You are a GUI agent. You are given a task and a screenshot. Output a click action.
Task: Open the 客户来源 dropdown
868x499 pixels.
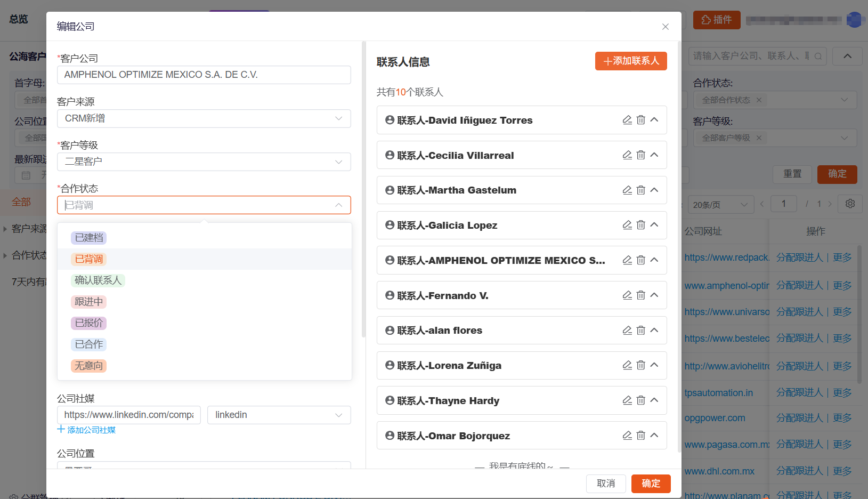(x=204, y=118)
